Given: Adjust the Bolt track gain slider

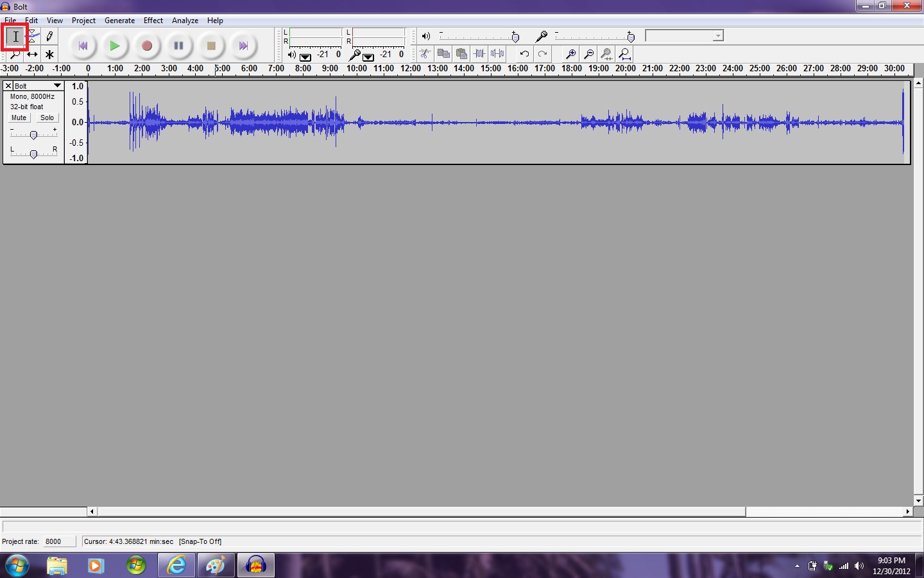Looking at the screenshot, I should pyautogui.click(x=33, y=134).
